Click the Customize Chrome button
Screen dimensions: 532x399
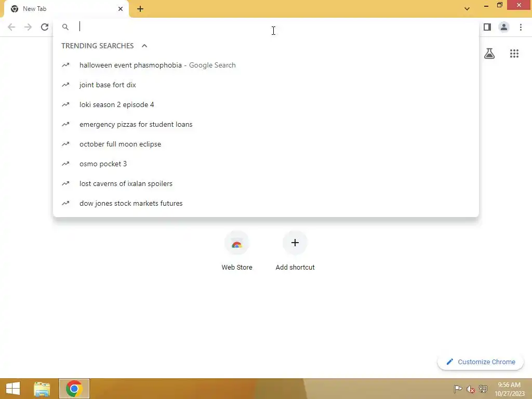481,362
